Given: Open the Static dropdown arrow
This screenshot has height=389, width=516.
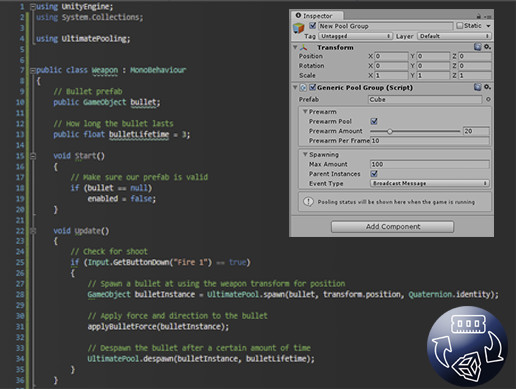Looking at the screenshot, I should pyautogui.click(x=488, y=26).
